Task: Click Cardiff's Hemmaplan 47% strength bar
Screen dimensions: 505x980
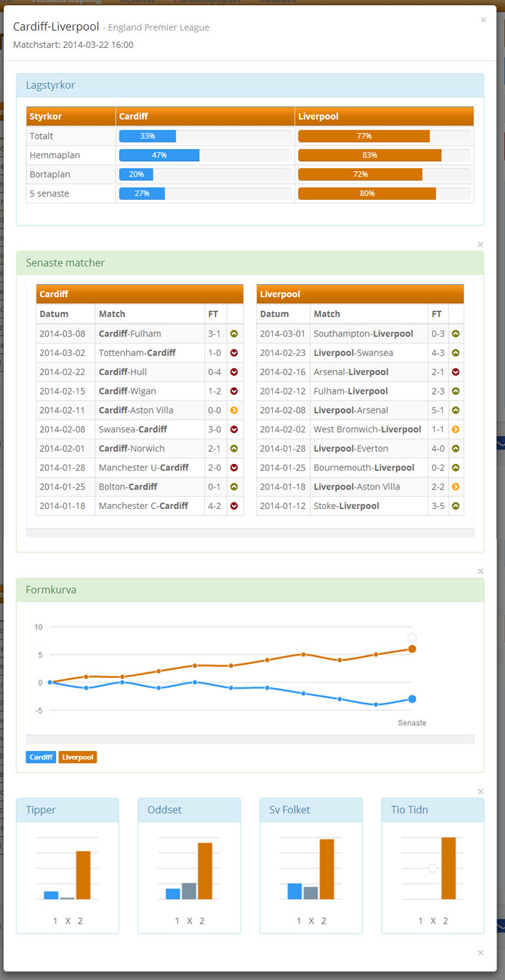Action: 160,155
